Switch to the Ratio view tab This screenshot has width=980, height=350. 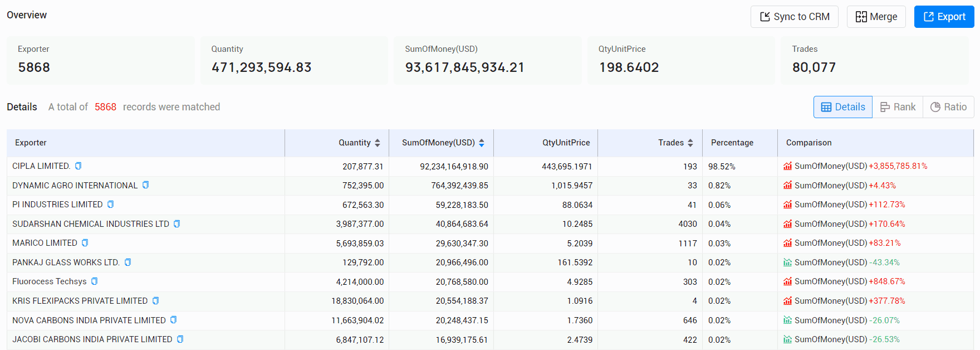[x=949, y=107]
